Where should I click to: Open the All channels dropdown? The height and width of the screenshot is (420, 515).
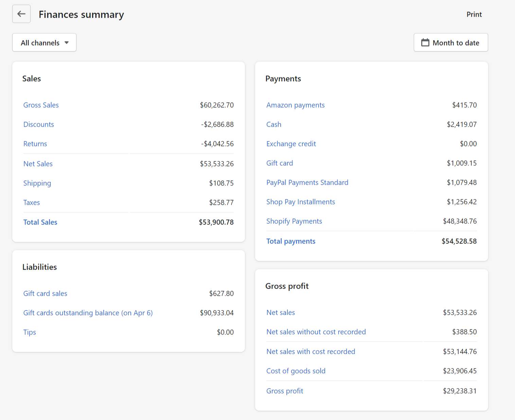pos(44,42)
